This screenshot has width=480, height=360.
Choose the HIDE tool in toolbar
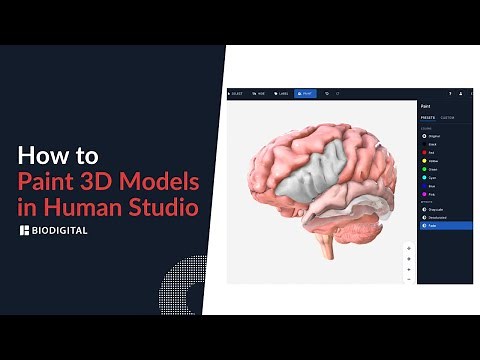tap(259, 94)
